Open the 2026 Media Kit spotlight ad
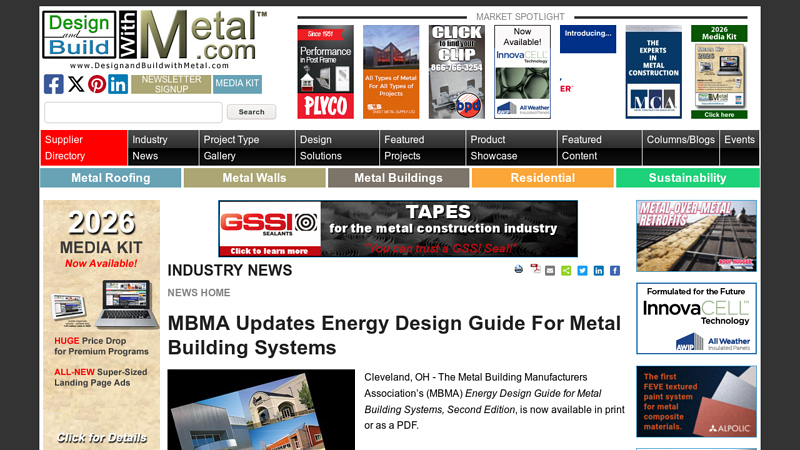Screen dimensions: 800x450 (719, 72)
